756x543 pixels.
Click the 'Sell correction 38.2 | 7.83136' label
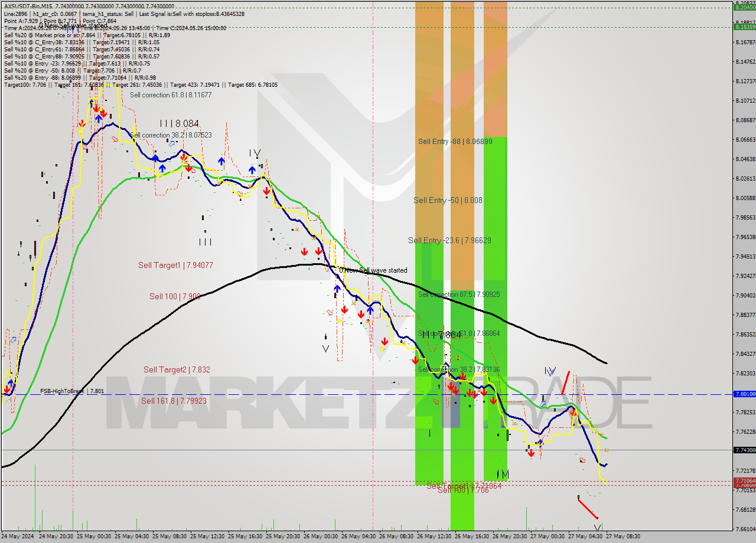click(459, 369)
